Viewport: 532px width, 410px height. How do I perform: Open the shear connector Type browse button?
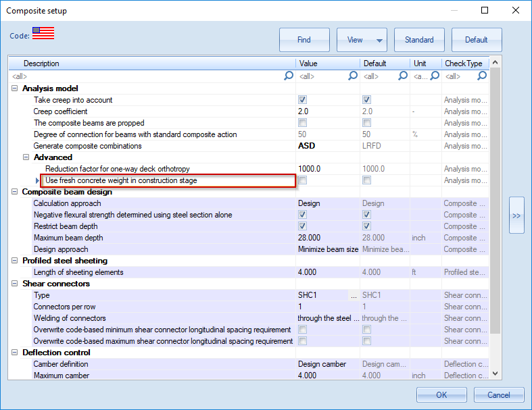point(353,295)
